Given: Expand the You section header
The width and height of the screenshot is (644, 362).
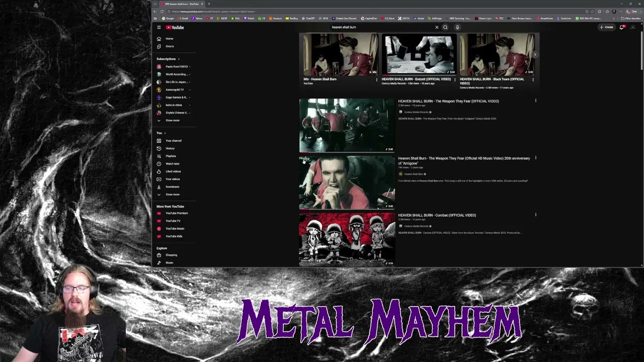Looking at the screenshot, I should [161, 133].
